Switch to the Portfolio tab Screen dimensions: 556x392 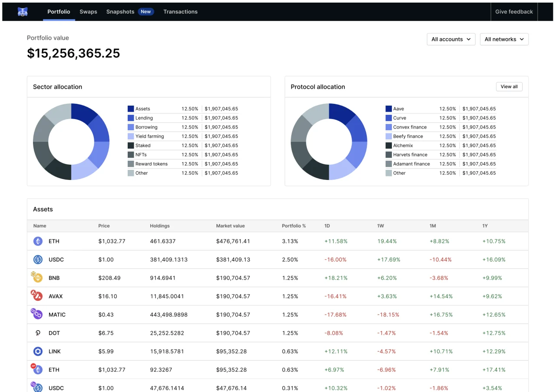(59, 12)
